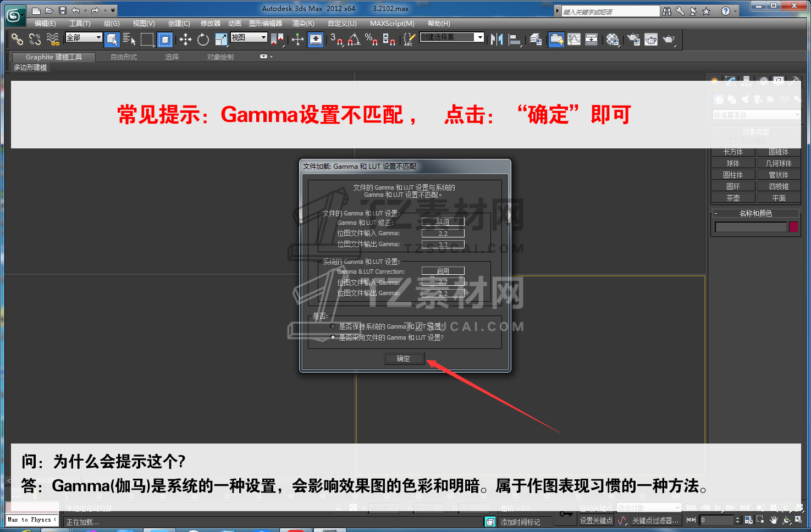Toggle the keyboard shortcut override button

[x=316, y=39]
